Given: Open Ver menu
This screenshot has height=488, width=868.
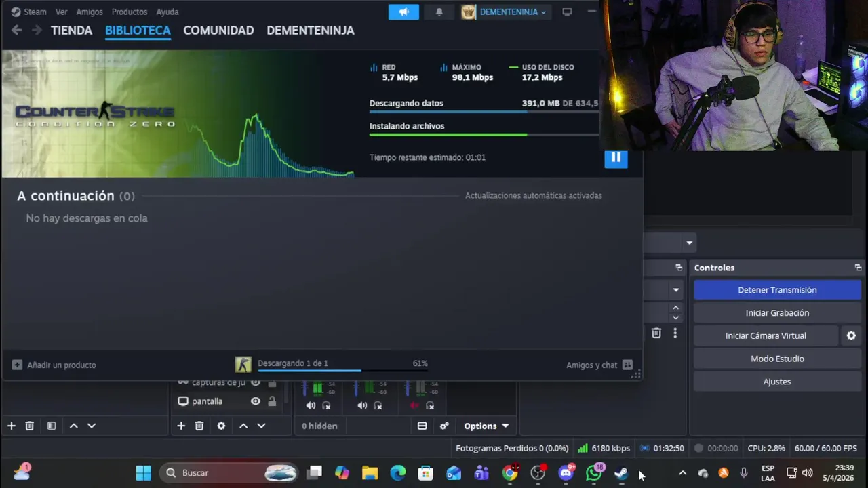Looking at the screenshot, I should (61, 12).
